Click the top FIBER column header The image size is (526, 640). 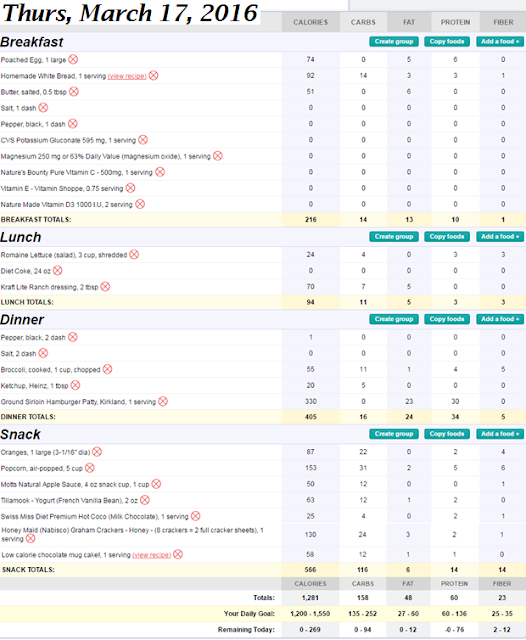[503, 22]
